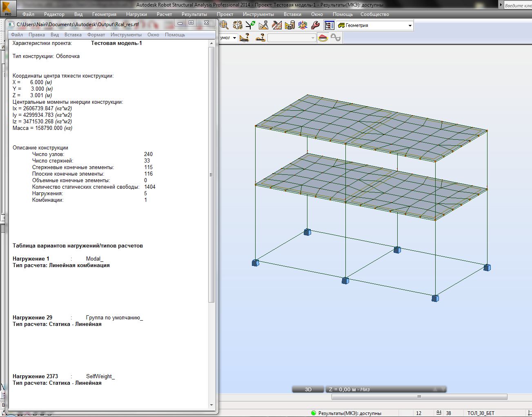Click the zoom pan magnifier icon
This screenshot has width=532, height=417.
pos(224,25)
